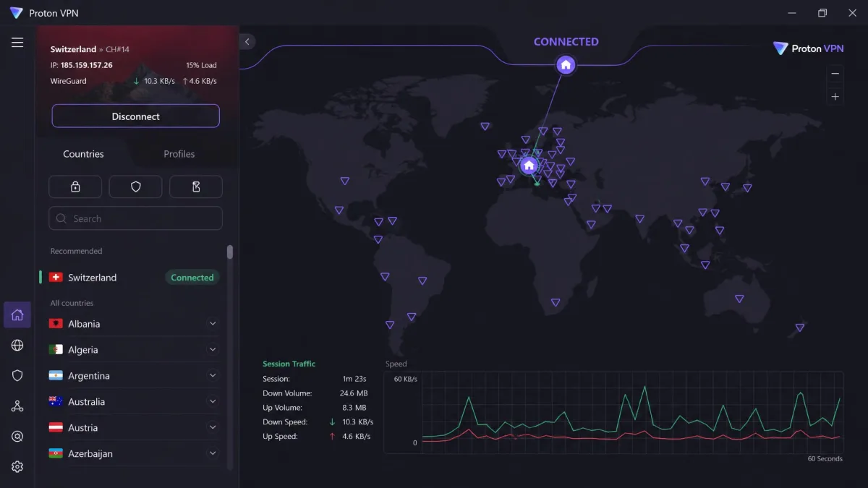Click the home icon under CONNECTED

point(566,65)
